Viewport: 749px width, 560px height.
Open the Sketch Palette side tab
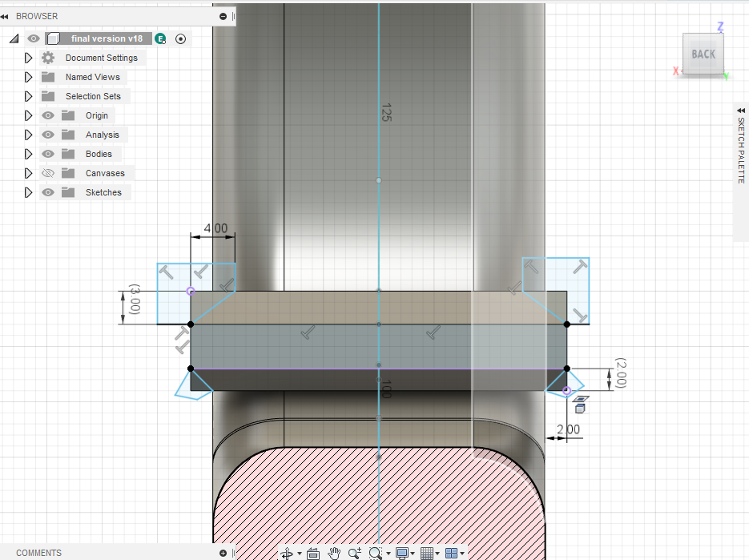(741, 147)
